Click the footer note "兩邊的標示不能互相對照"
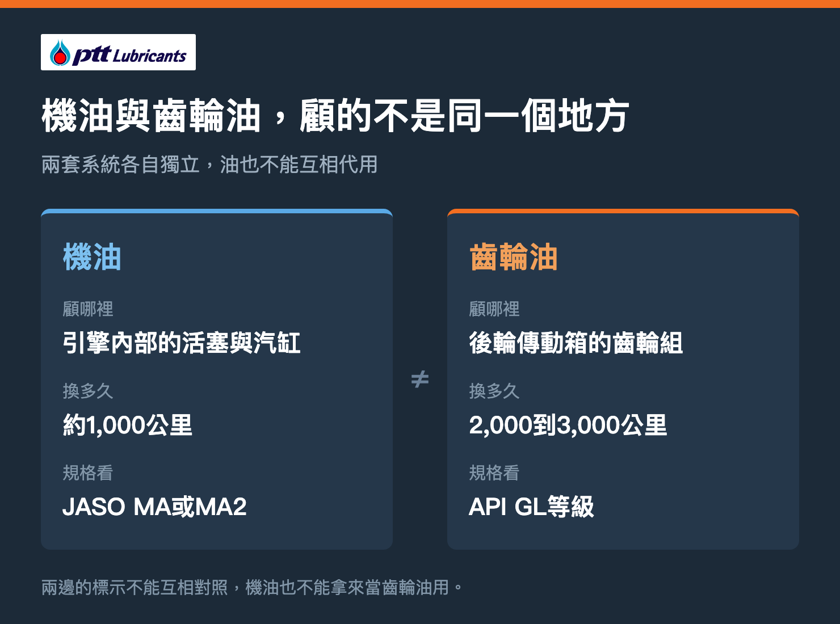Viewport: 840px width, 624px height. tap(135, 587)
